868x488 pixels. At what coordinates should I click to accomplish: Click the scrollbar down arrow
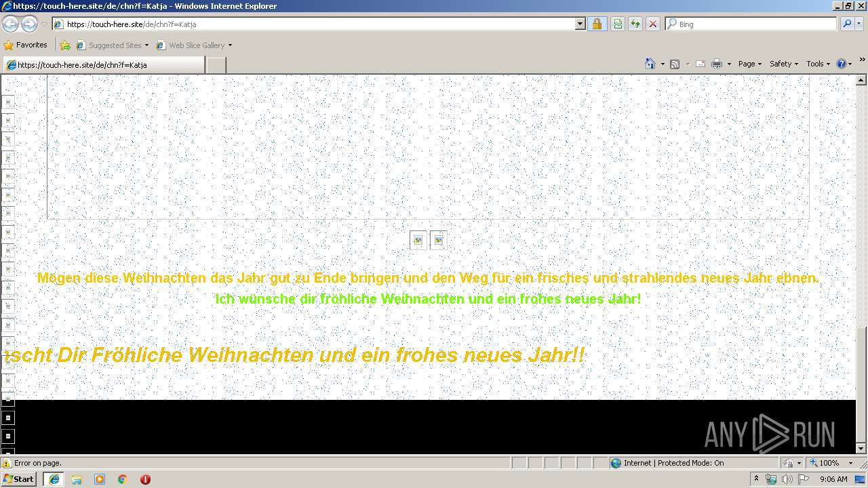(x=861, y=449)
